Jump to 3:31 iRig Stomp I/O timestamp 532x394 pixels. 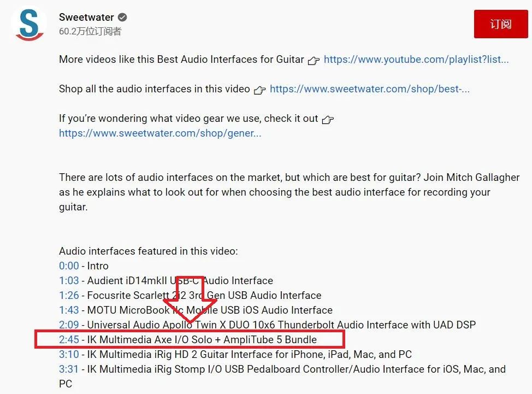69,369
